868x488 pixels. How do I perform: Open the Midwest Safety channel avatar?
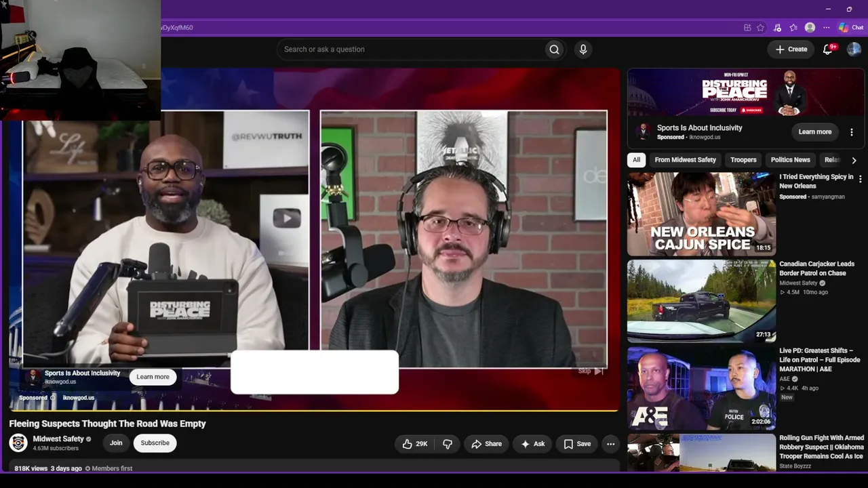(18, 443)
